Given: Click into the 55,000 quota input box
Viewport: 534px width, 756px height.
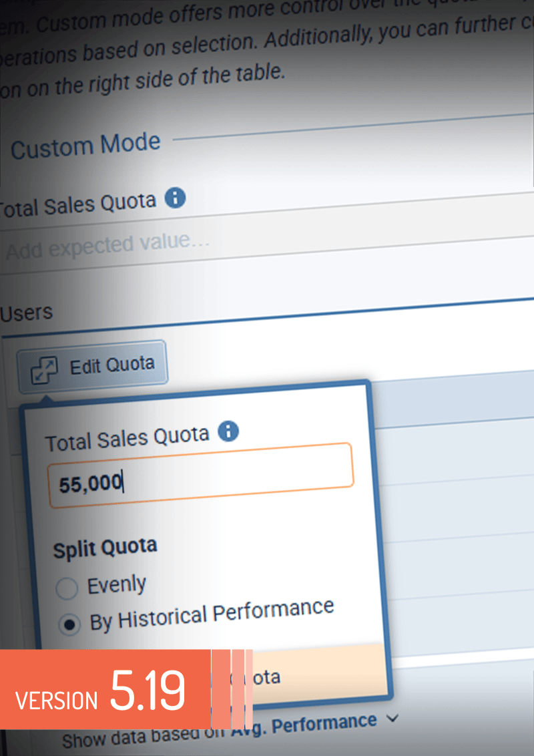Looking at the screenshot, I should (x=200, y=476).
